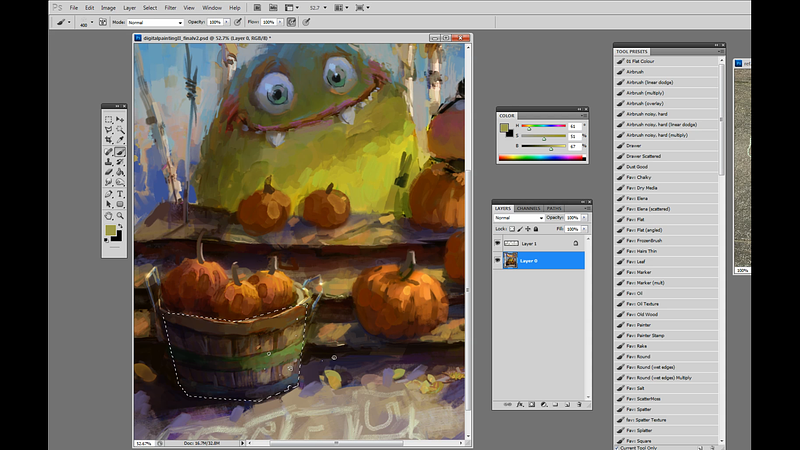Select Favs Chalky tool preset
Viewport: 800px width, 450px height.
click(x=666, y=178)
